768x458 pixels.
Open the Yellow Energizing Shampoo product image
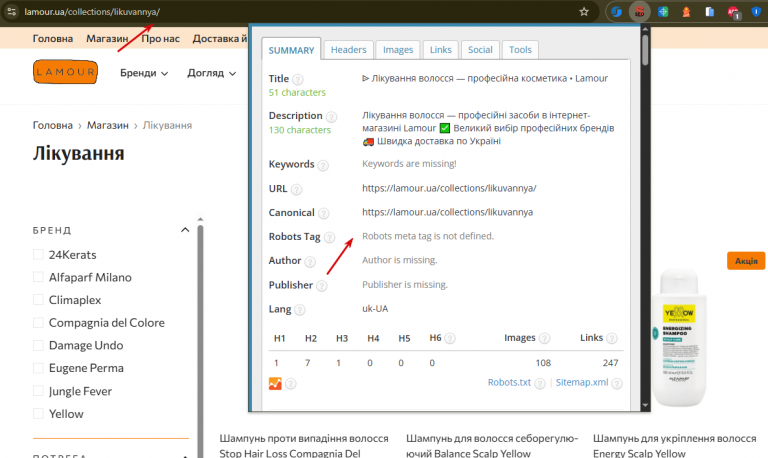pos(680,338)
